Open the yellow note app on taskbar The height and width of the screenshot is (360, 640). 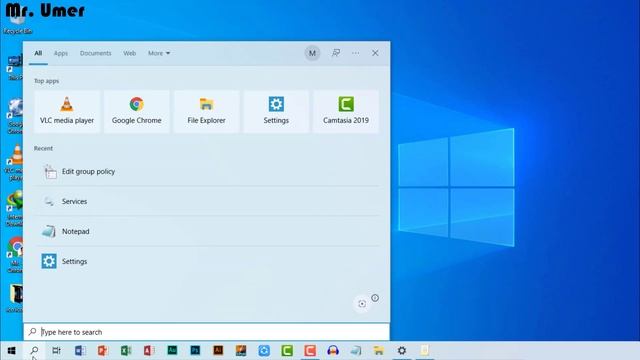pos(424,350)
